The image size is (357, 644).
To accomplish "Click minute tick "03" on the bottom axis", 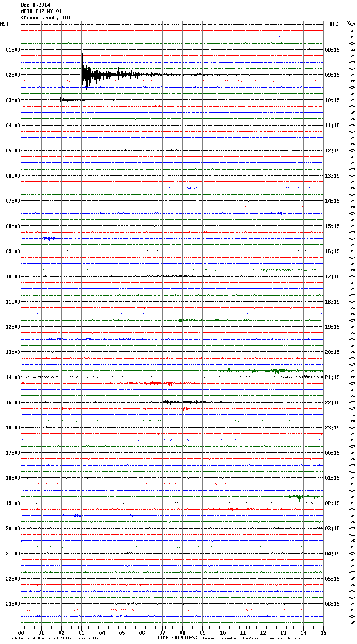I will click(81, 633).
